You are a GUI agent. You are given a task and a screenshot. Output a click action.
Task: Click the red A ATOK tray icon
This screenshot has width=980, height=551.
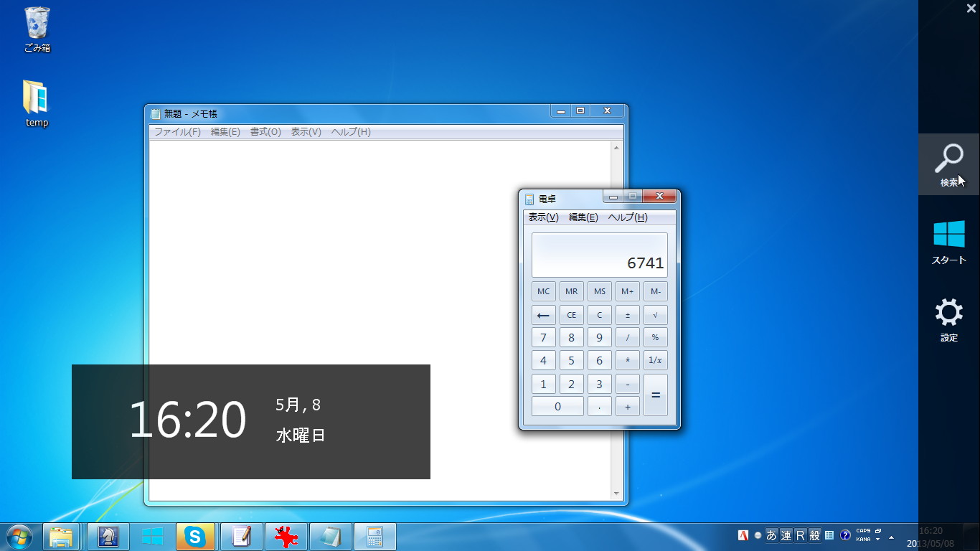tap(744, 535)
